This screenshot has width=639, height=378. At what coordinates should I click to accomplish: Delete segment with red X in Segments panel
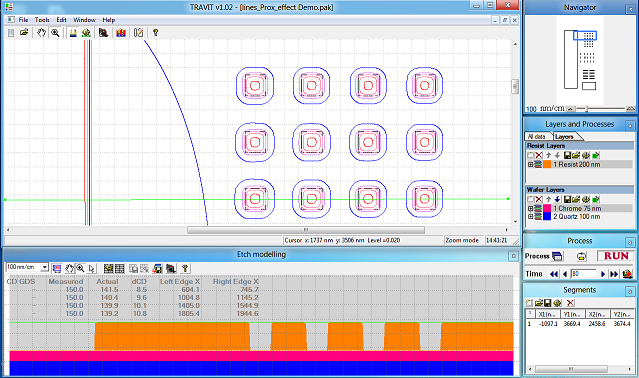570,303
